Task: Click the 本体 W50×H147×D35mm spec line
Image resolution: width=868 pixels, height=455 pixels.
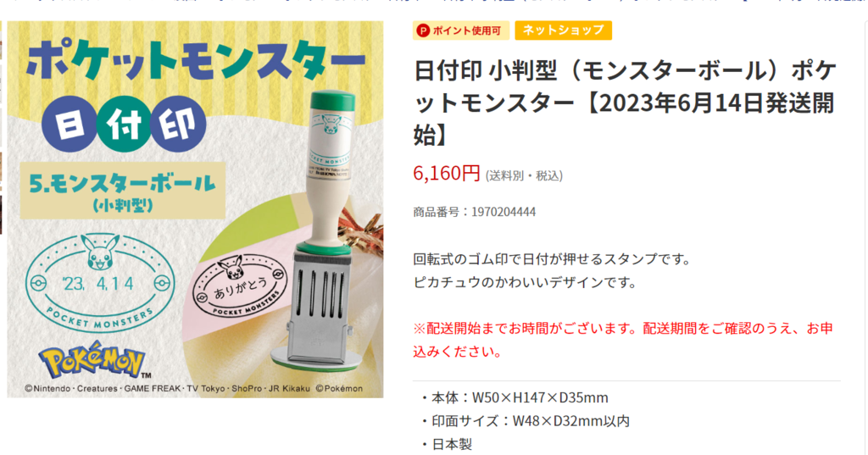Action: (515, 398)
